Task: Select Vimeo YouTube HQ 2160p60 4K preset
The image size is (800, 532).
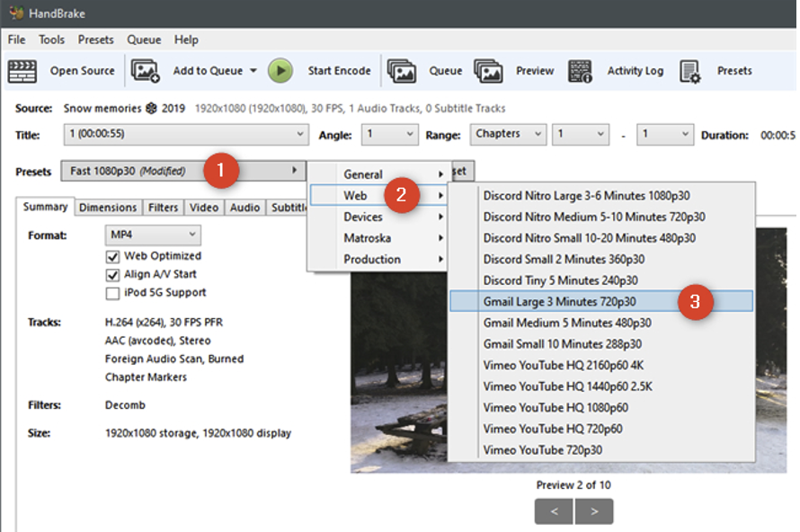Action: coord(601,365)
